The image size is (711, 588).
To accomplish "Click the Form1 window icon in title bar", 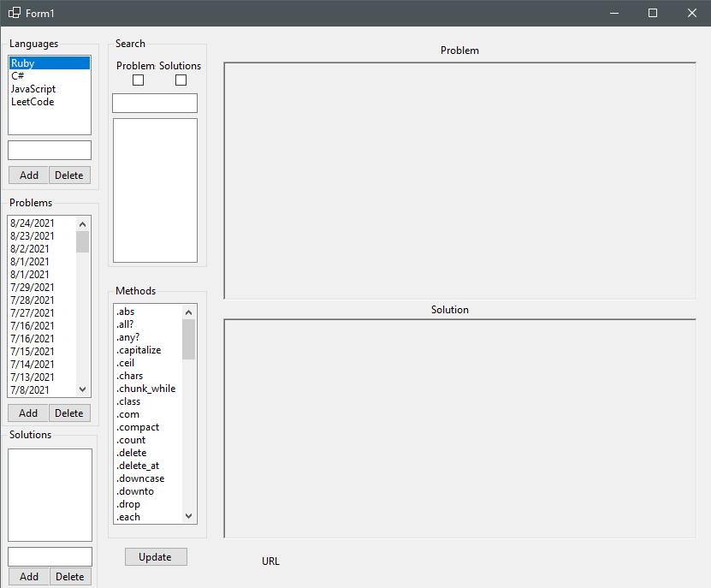I will 15,13.
